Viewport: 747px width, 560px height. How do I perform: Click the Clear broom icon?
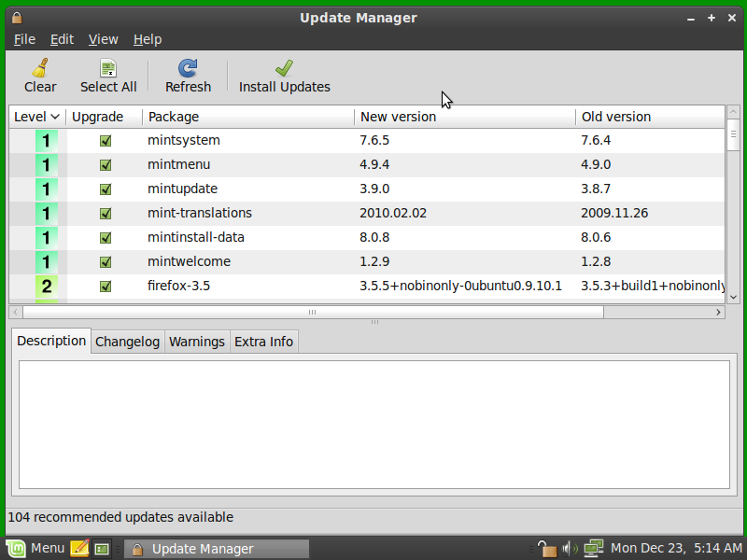click(40, 68)
